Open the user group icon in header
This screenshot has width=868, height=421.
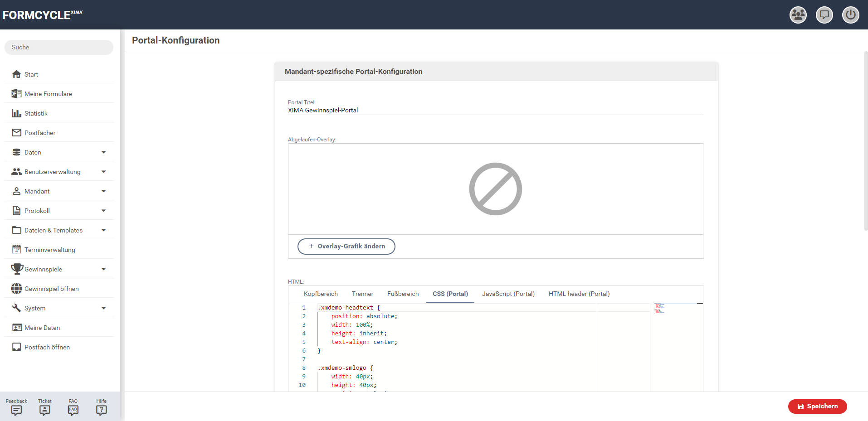click(798, 15)
